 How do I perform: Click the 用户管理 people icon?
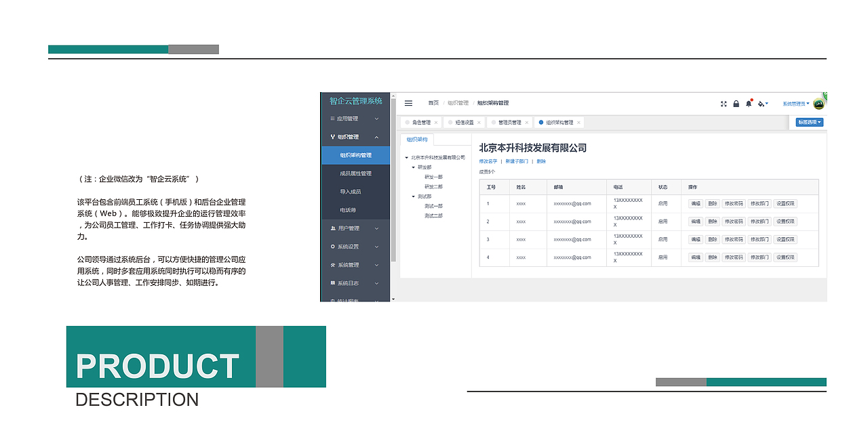coord(332,228)
